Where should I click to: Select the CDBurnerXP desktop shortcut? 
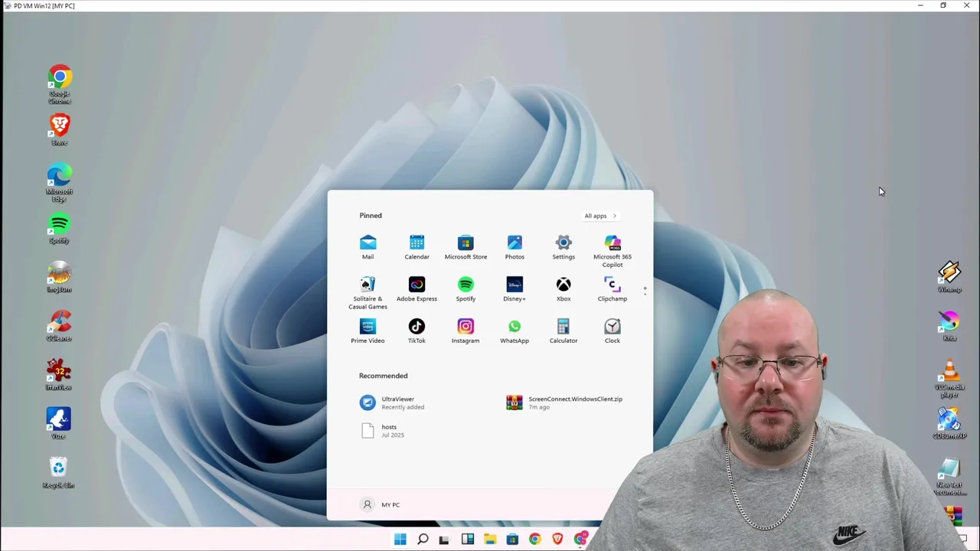tap(949, 423)
